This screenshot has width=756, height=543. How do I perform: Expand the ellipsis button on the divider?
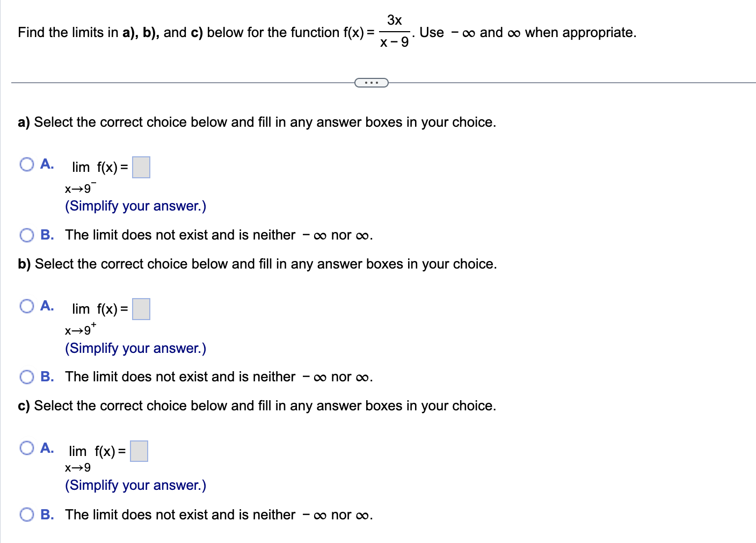372,82
